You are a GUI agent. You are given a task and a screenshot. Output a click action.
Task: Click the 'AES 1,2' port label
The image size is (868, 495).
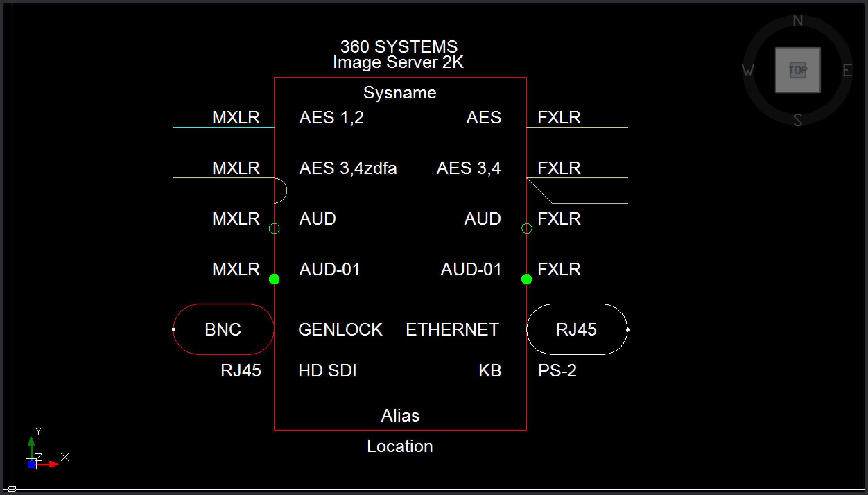[331, 118]
